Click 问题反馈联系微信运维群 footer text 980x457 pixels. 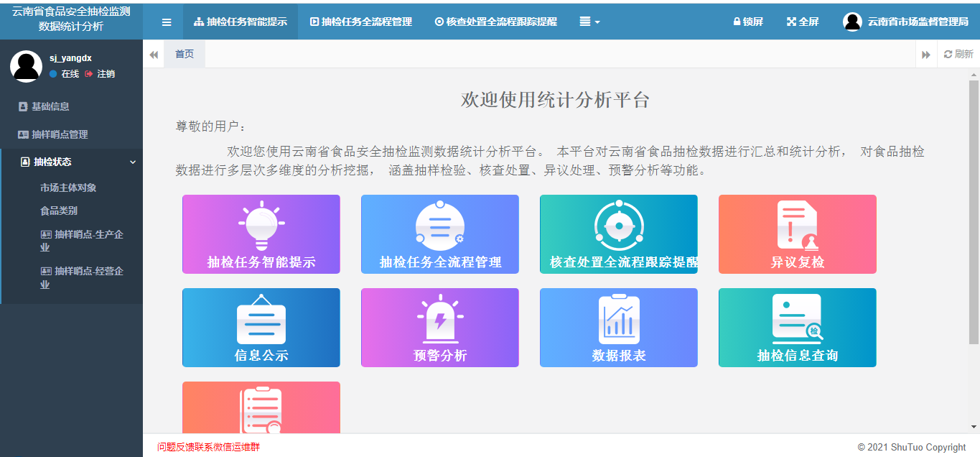209,447
